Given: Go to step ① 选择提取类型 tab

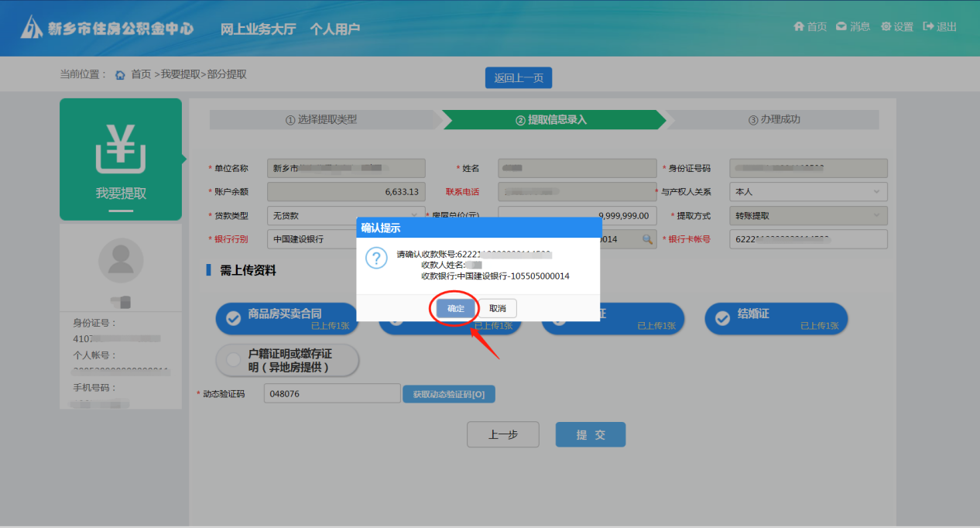Looking at the screenshot, I should 321,120.
